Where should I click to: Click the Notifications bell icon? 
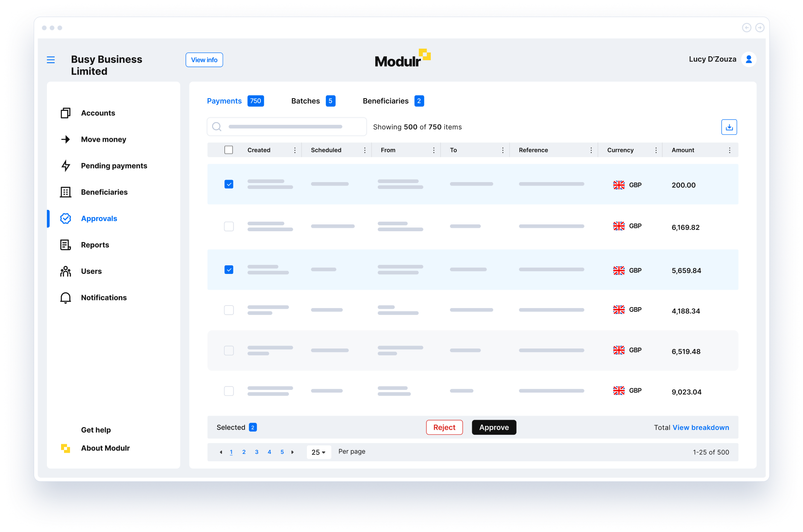tap(65, 298)
